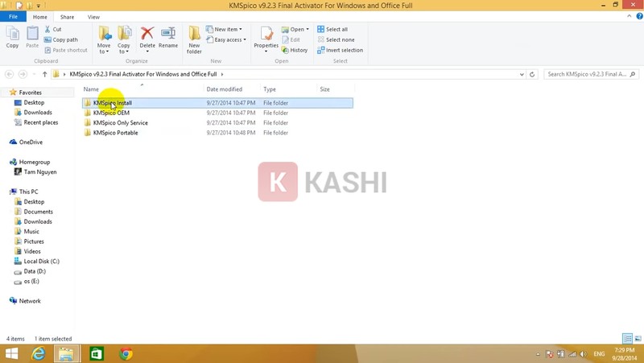Open the Easy access dropdown
This screenshot has width=644, height=363.
click(226, 39)
